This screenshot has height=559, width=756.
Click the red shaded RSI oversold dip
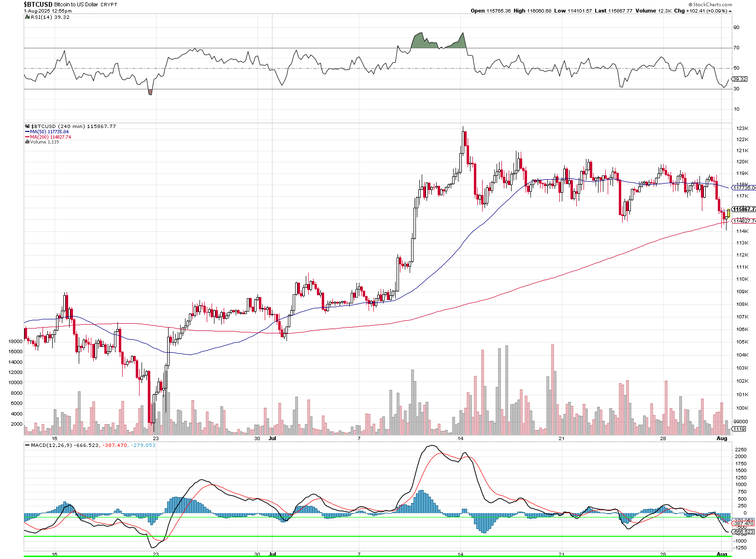(150, 92)
